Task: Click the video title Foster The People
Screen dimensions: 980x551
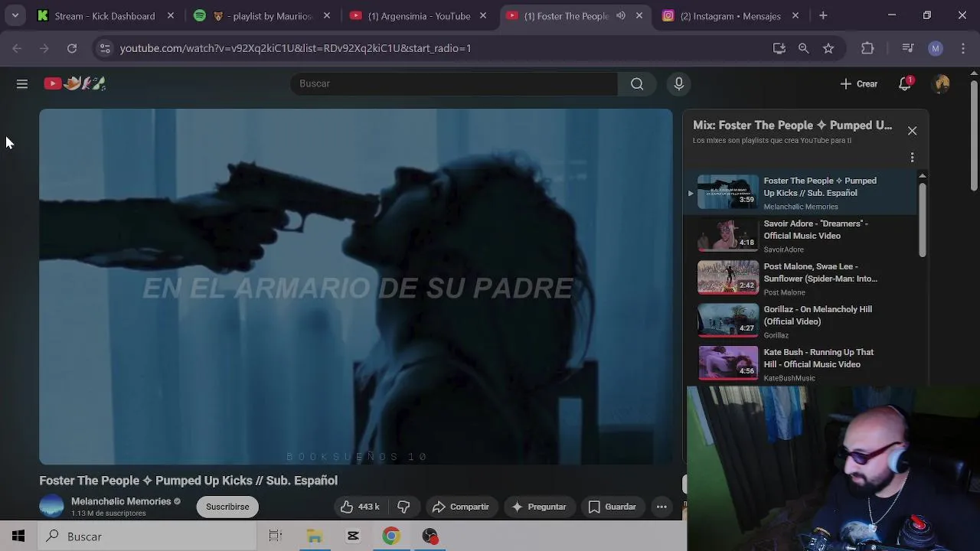Action: pyautogui.click(x=188, y=481)
